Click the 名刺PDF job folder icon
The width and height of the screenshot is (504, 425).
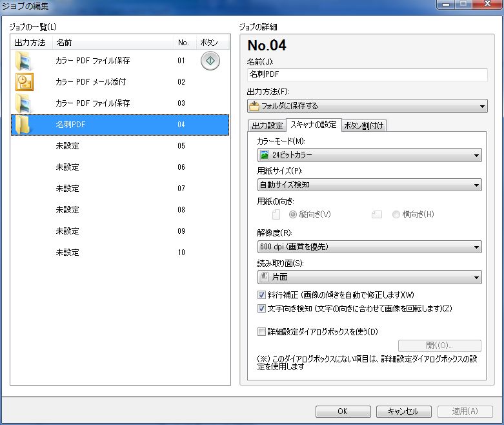(23, 125)
